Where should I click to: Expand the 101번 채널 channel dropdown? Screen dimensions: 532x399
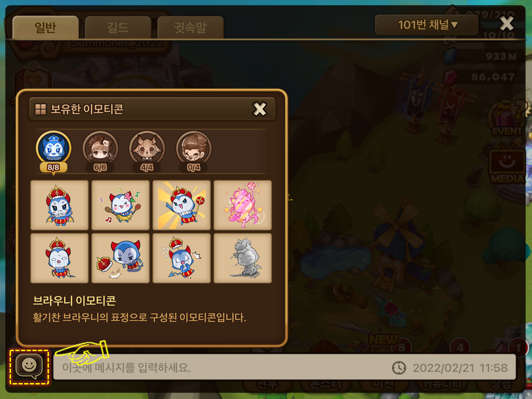pos(427,25)
